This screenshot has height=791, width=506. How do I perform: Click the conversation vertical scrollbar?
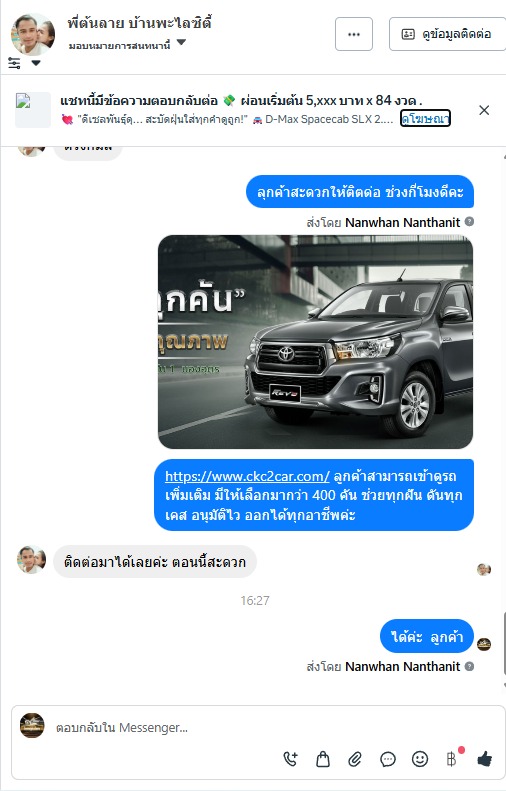point(503,643)
